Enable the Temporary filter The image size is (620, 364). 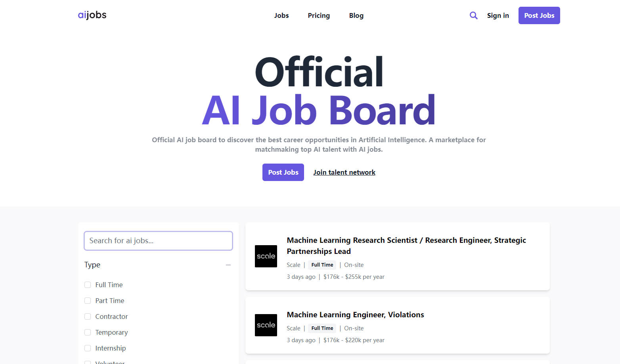click(88, 332)
